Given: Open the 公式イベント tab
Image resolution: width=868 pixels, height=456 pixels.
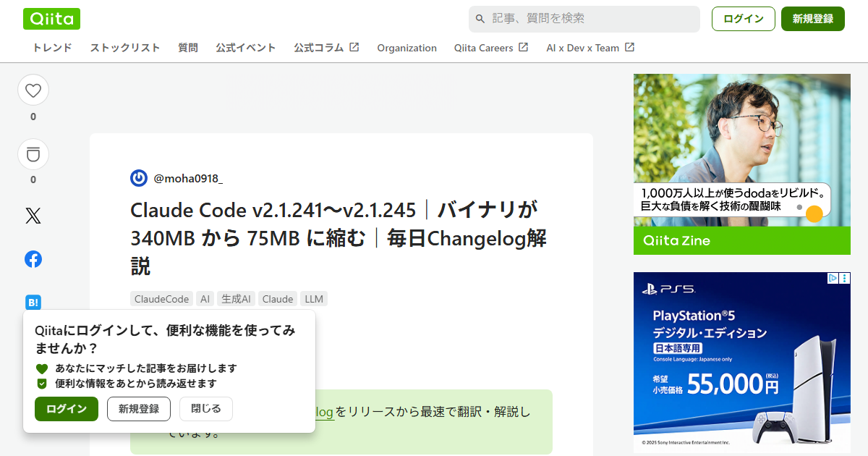Looking at the screenshot, I should pos(246,48).
